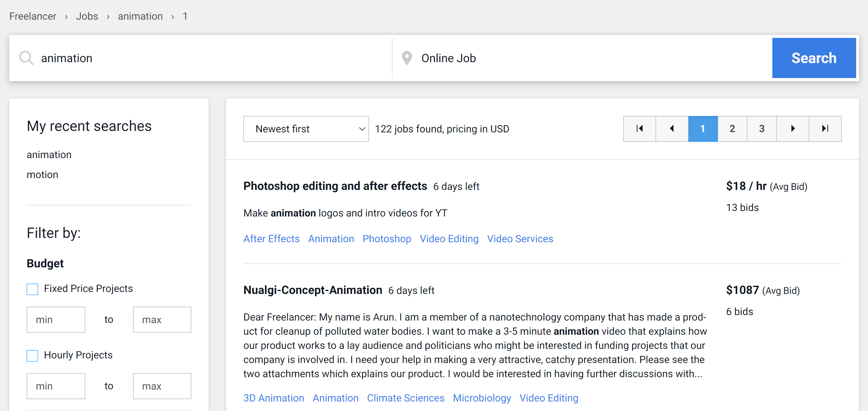Open Photoshop editing and after effects job
The height and width of the screenshot is (411, 868).
click(335, 186)
